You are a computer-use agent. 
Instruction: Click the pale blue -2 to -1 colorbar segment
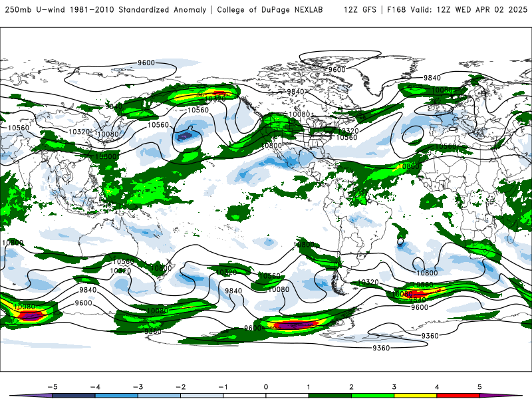[x=202, y=396]
